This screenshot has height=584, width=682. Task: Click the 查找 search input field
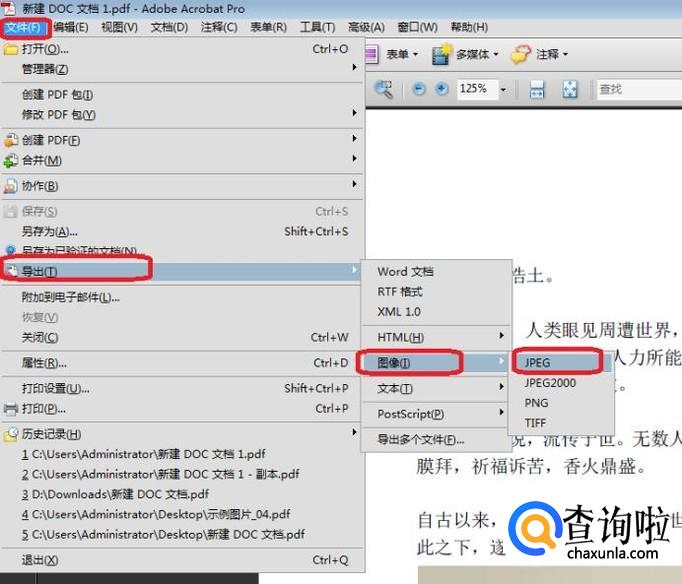tap(636, 89)
